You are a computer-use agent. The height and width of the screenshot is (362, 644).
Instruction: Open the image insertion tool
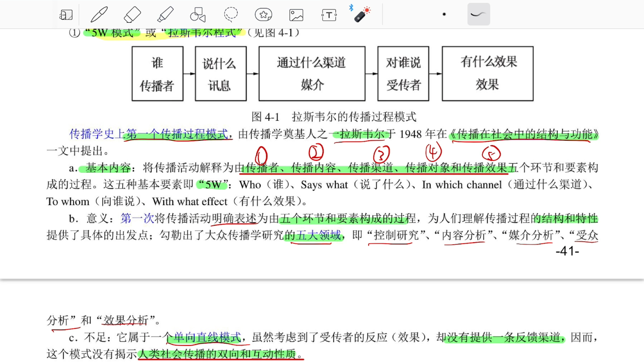pyautogui.click(x=296, y=14)
